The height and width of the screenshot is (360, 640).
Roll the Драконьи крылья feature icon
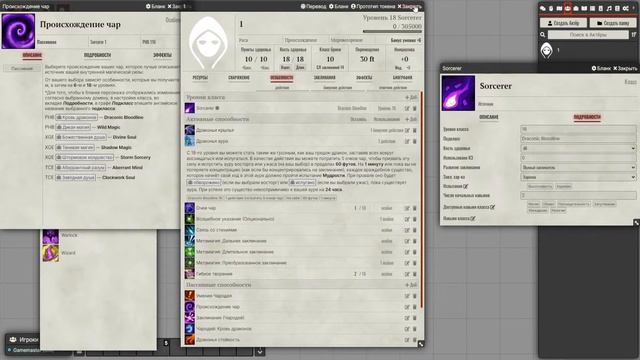190,130
